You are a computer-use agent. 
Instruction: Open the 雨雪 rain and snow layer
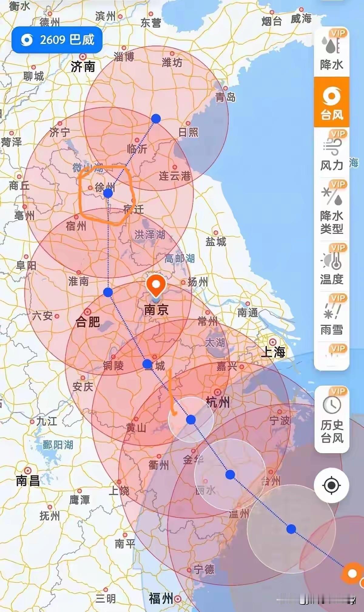(332, 317)
